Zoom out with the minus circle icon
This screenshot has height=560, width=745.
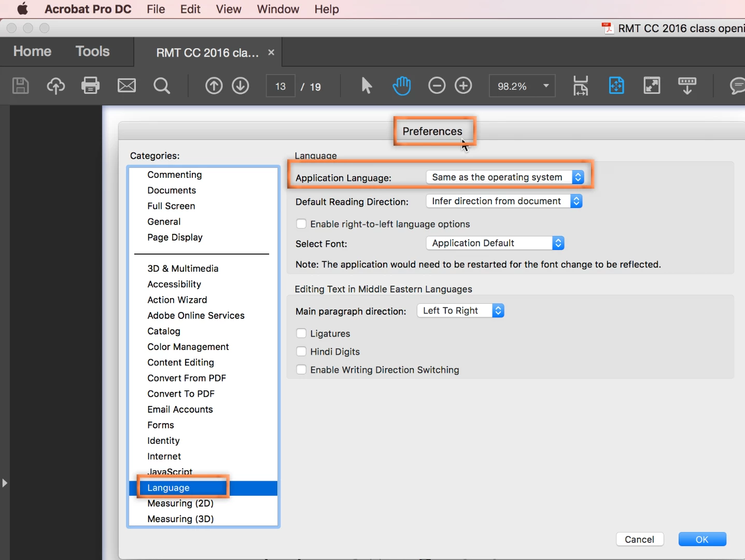tap(437, 86)
